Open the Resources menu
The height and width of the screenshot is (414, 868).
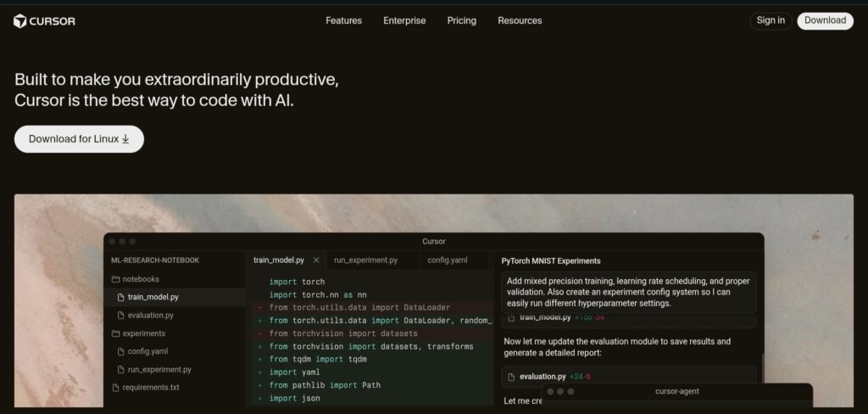click(520, 20)
